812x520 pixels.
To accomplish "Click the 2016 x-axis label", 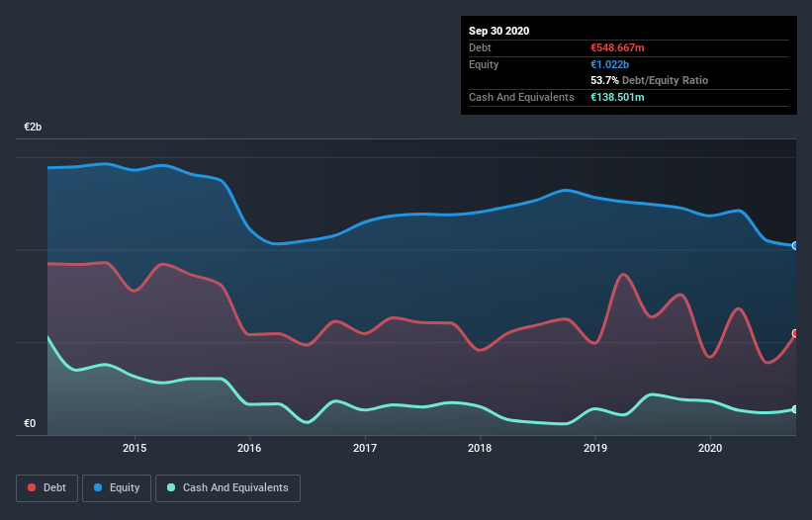I will click(x=249, y=448).
